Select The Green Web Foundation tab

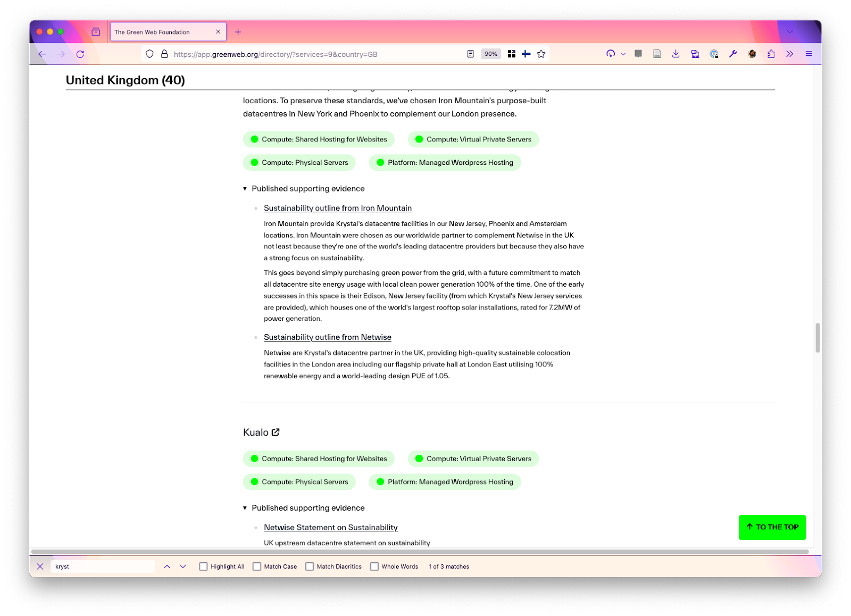click(168, 32)
